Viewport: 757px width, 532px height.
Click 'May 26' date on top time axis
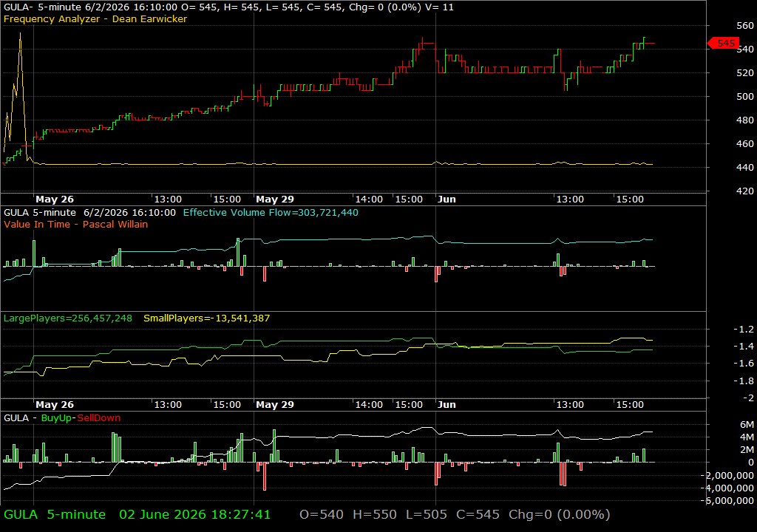(x=55, y=199)
